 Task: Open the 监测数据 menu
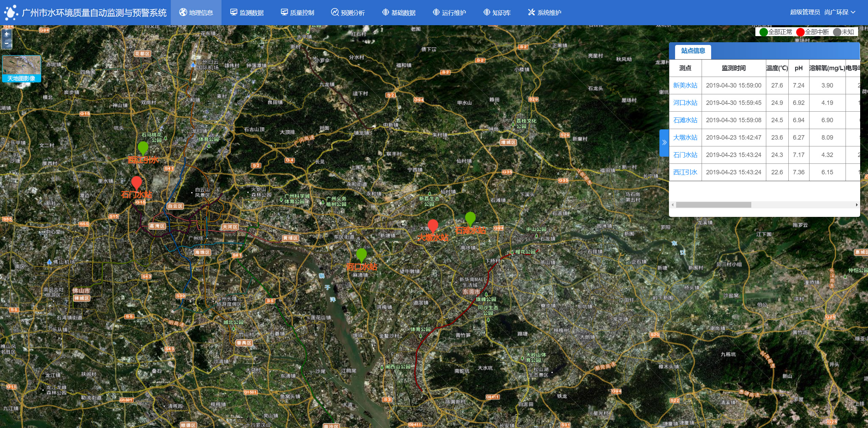coord(247,13)
